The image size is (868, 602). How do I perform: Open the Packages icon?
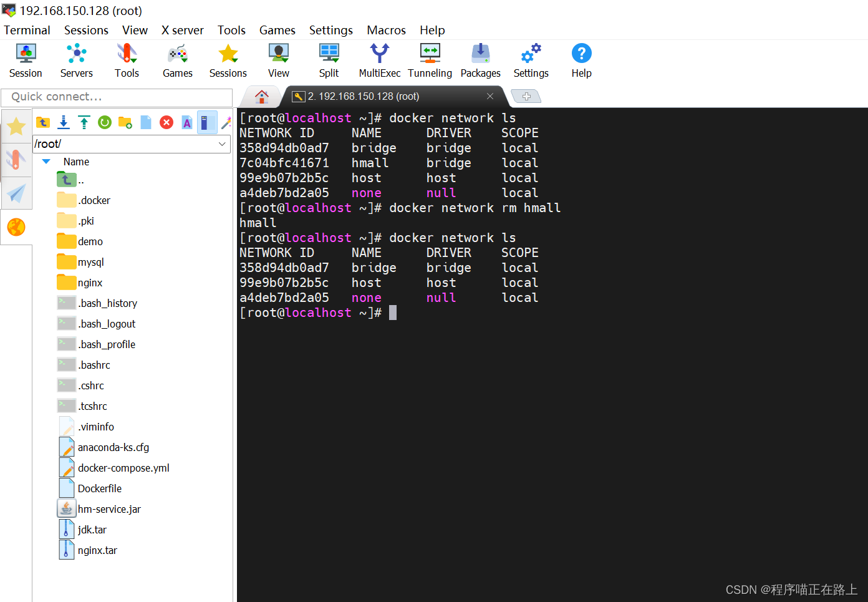point(480,61)
